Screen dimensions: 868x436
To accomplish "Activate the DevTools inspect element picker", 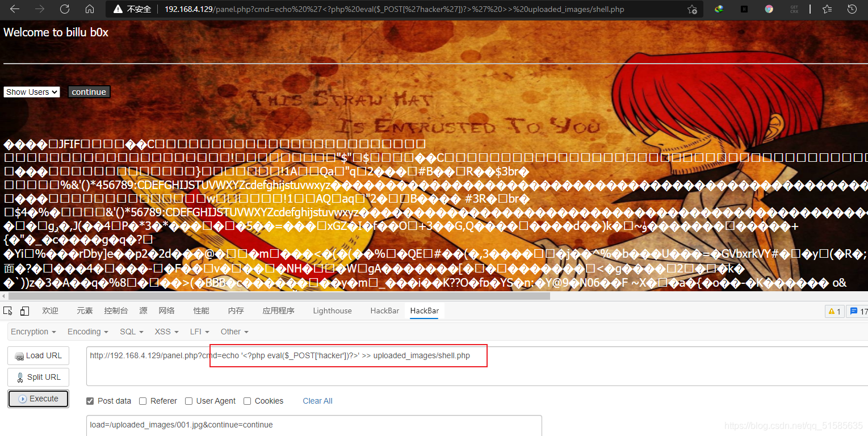I will click(x=8, y=311).
